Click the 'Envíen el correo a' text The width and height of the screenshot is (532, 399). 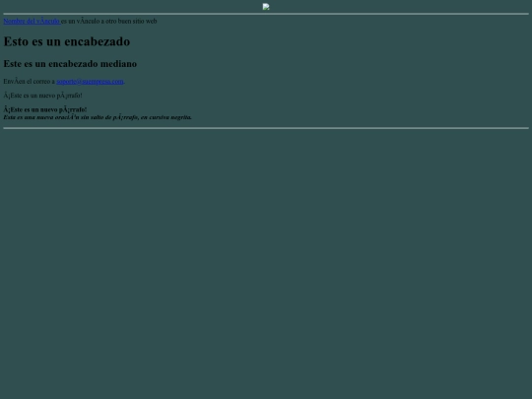[30, 82]
